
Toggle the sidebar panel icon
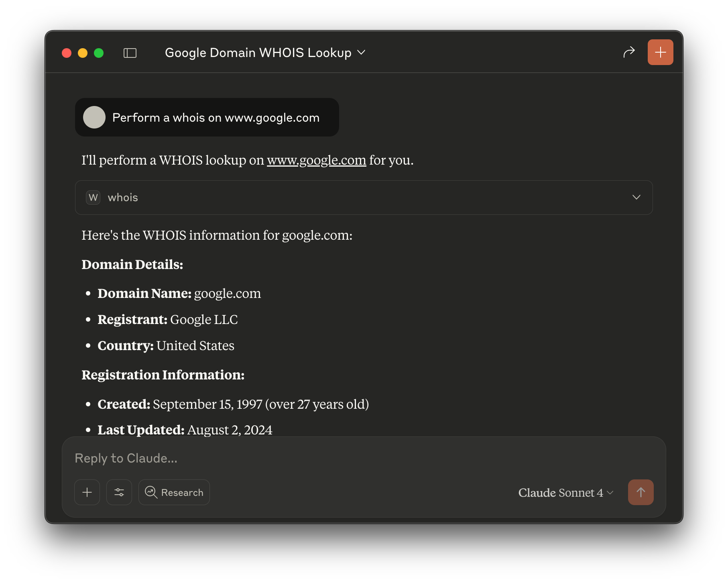[x=130, y=53]
